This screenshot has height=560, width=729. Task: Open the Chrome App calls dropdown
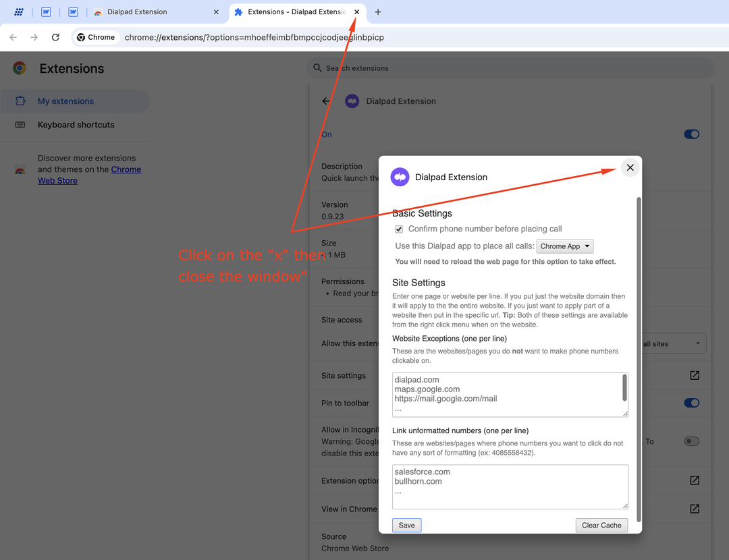[x=565, y=246]
